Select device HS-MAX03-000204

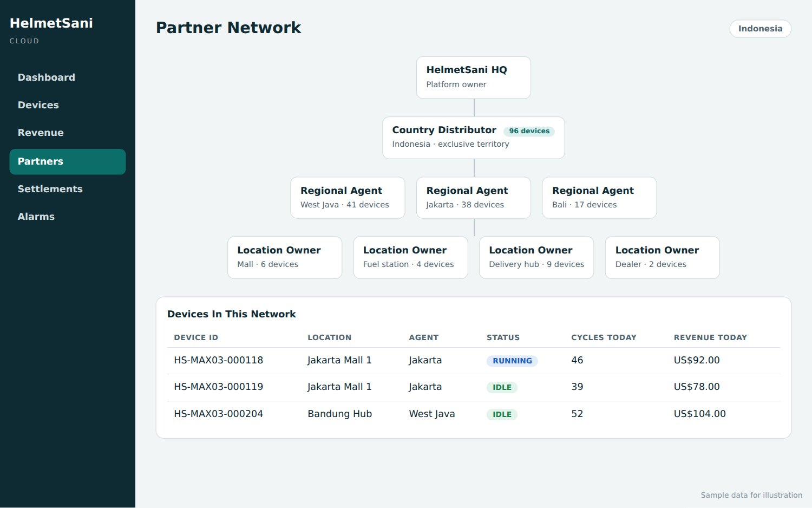(x=218, y=414)
